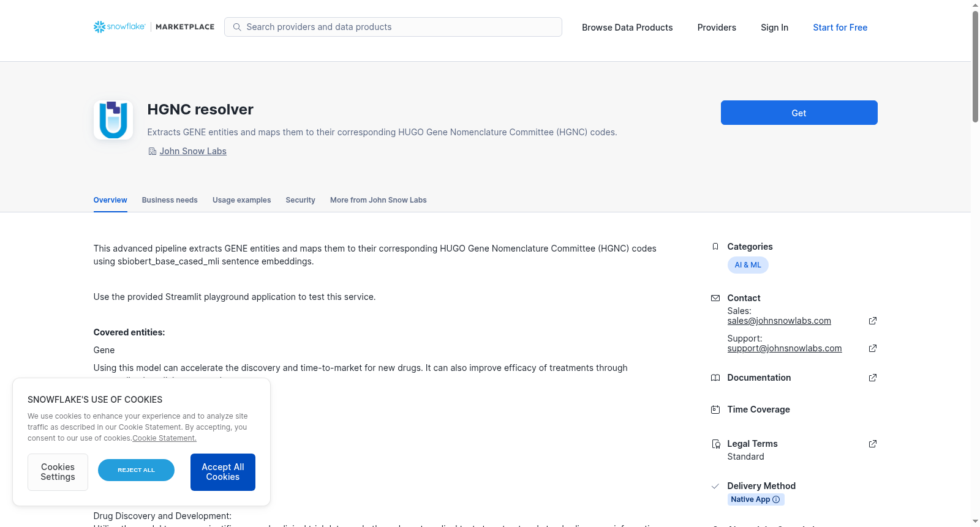
Task: Open Legal Terms external link icon
Action: (873, 444)
